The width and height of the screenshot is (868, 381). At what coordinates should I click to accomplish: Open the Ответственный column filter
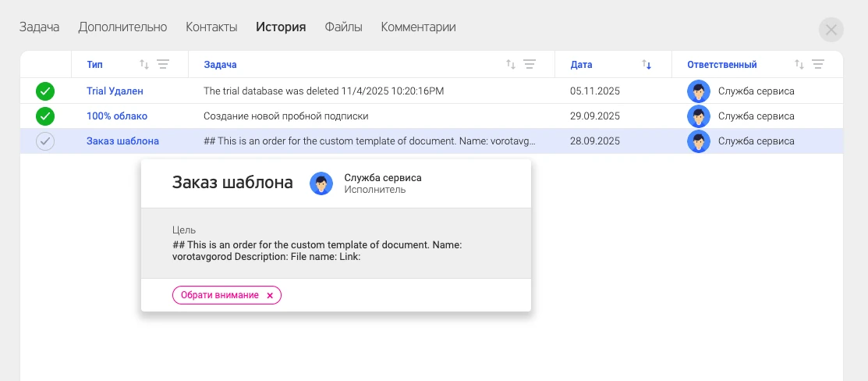[x=818, y=64]
